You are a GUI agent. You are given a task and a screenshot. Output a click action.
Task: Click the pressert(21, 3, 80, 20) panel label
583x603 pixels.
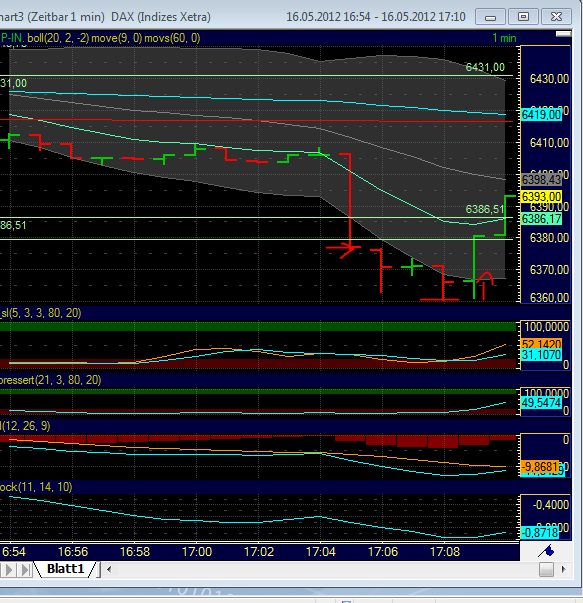50,380
